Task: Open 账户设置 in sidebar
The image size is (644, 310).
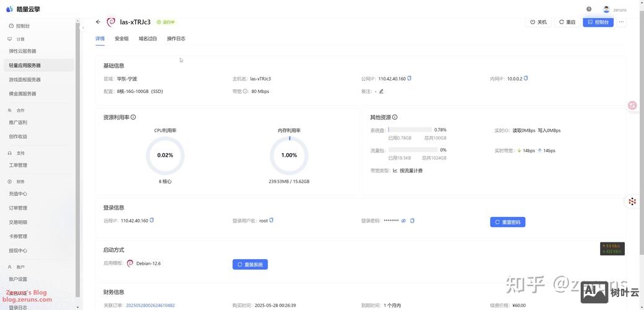Action: [x=18, y=279]
